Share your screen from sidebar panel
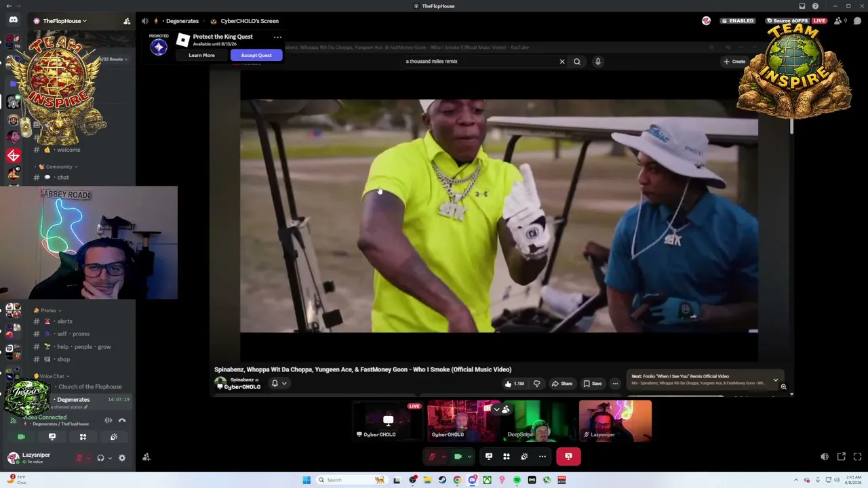This screenshot has width=868, height=488. tap(52, 437)
